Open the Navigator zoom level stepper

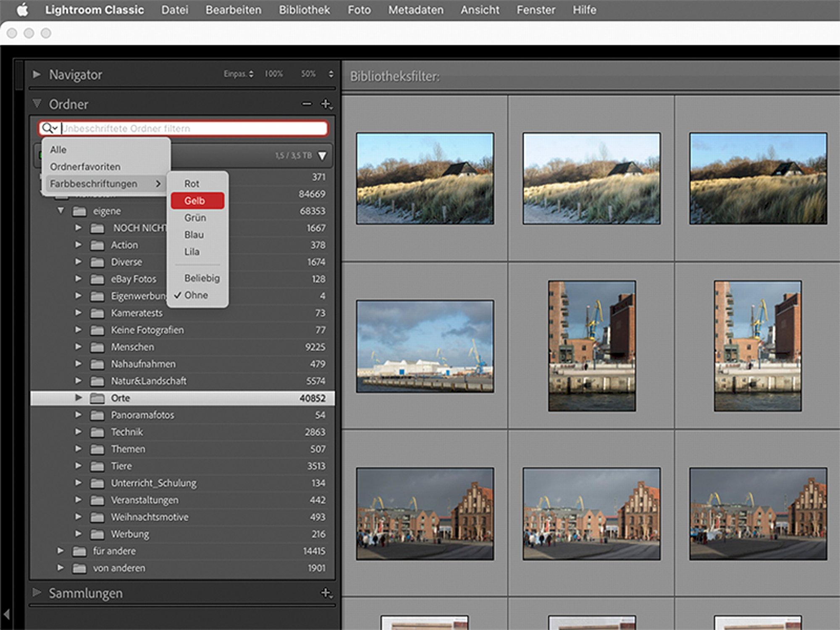[331, 74]
